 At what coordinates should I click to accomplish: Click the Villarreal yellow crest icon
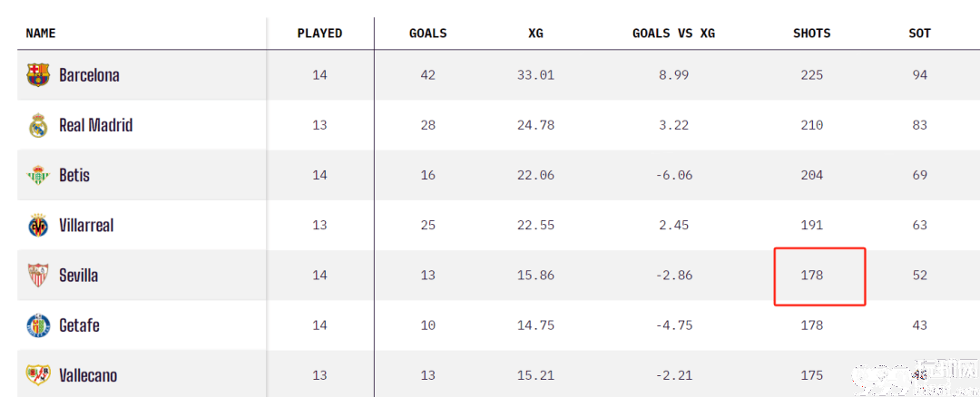tap(38, 226)
